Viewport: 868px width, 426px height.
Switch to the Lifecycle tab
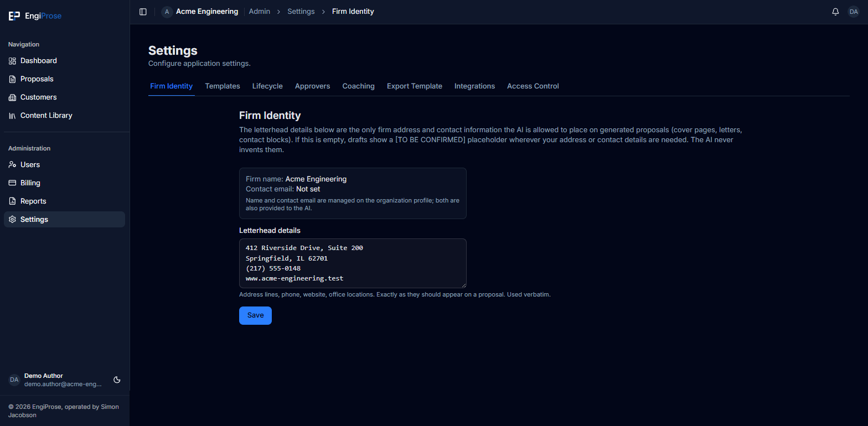[x=267, y=86]
